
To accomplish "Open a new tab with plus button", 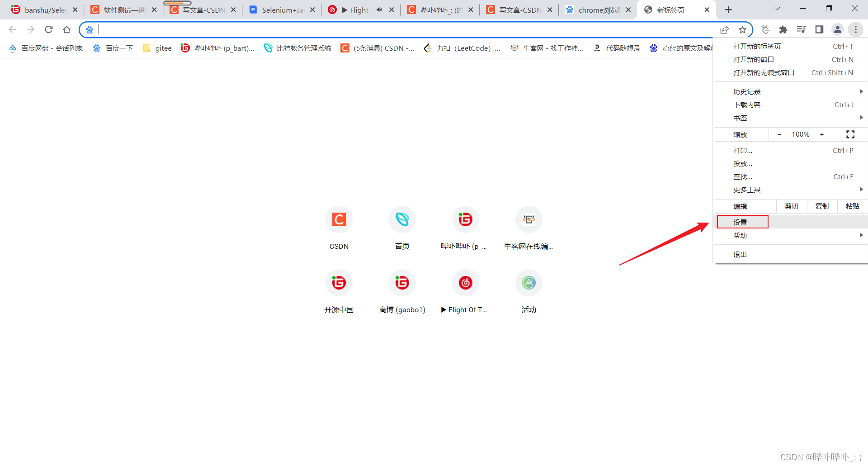I will 728,10.
